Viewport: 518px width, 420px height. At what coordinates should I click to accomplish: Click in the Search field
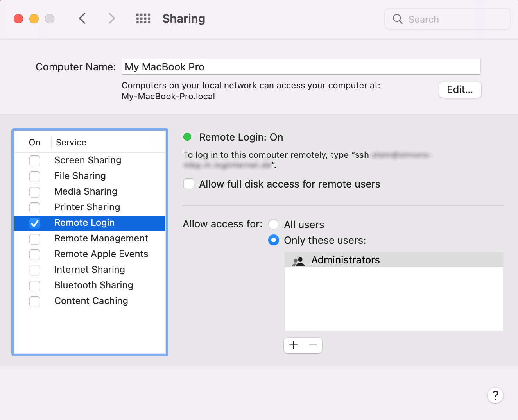tap(448, 19)
